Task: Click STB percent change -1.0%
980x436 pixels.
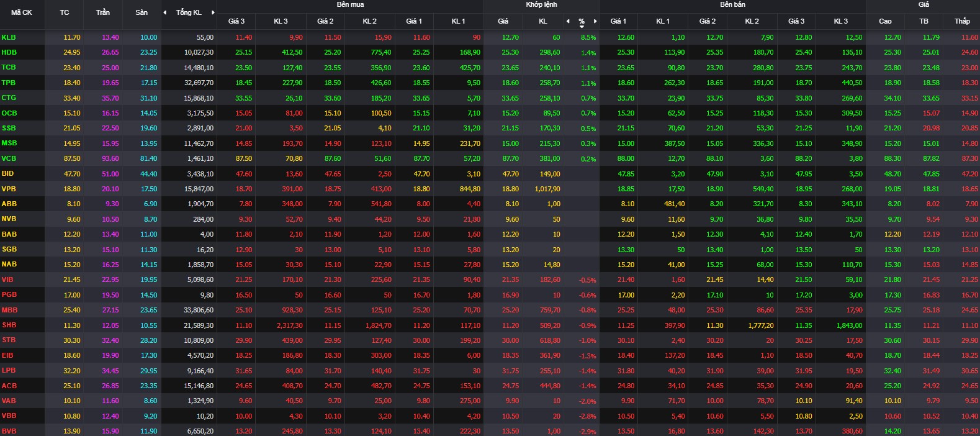Action: pos(587,341)
